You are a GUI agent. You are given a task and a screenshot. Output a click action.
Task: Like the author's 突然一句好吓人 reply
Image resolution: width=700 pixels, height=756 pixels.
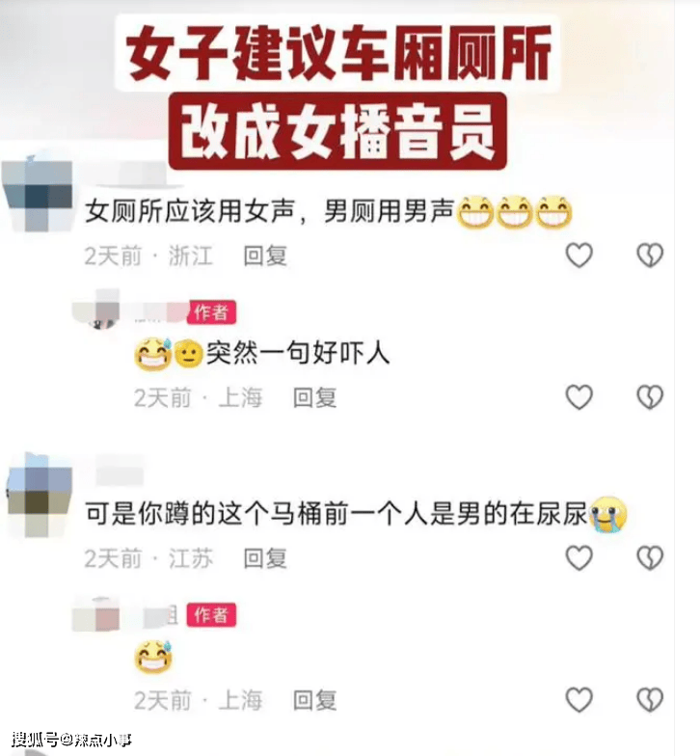click(579, 397)
